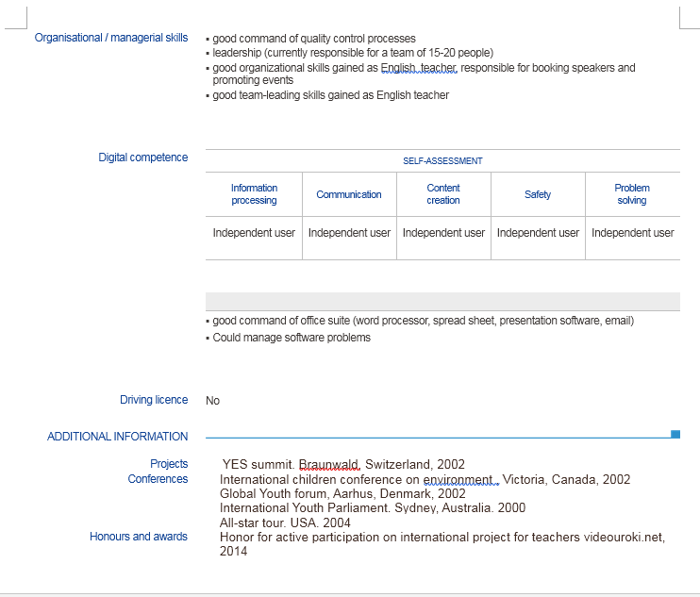Click the 'Organisational / managerial skills' label

[111, 38]
